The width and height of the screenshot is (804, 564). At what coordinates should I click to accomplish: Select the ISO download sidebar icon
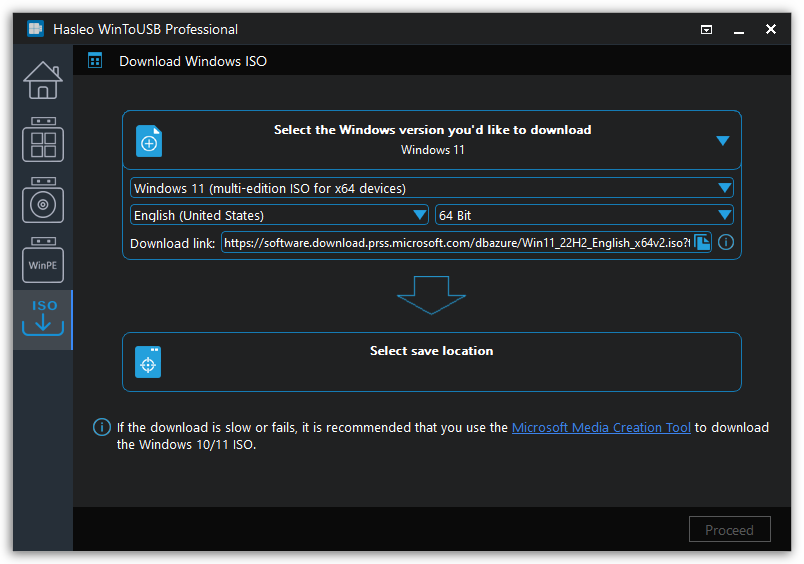[43, 319]
